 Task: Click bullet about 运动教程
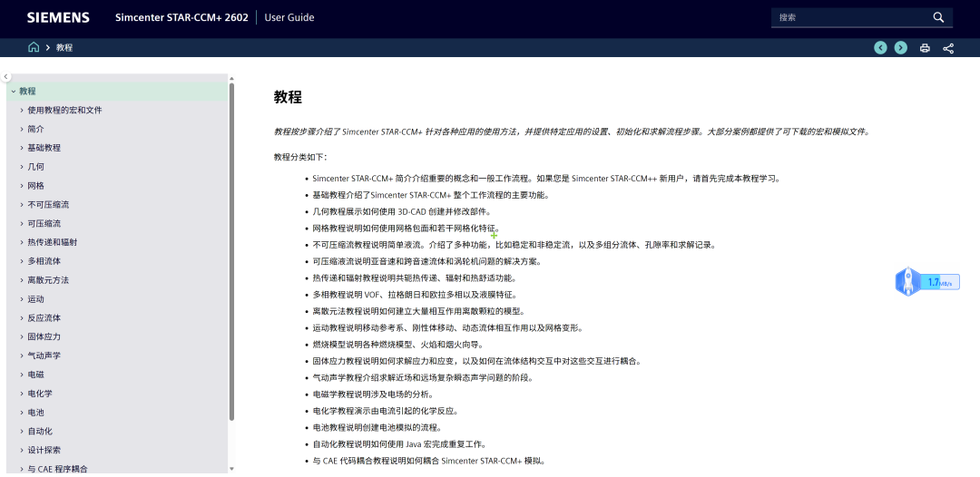(x=448, y=327)
